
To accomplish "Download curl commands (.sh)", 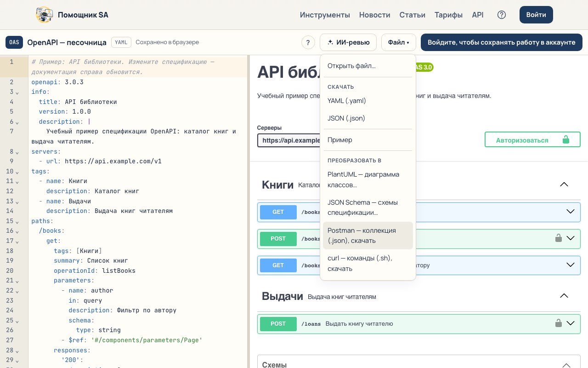I will [x=367, y=263].
